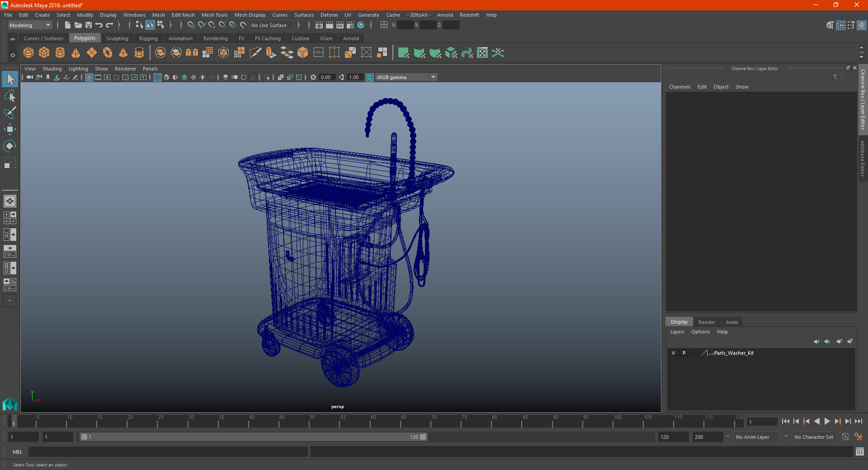
Task: Click the Extrude shelf icon
Action: pyautogui.click(x=271, y=53)
